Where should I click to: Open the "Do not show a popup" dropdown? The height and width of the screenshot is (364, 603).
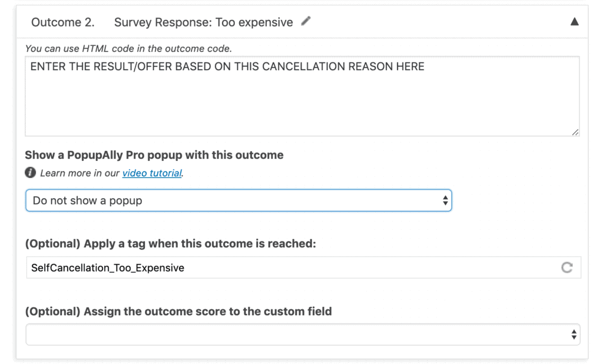coord(236,200)
